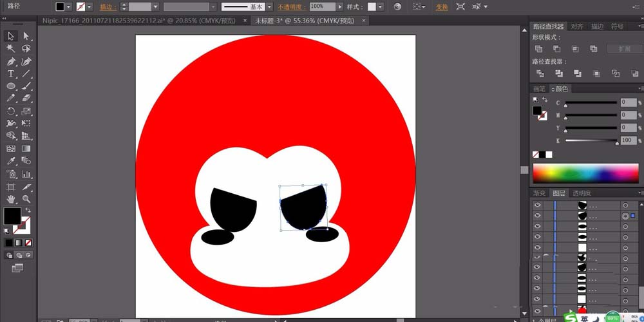Open the stroke color dropdown in control bar

(90, 6)
